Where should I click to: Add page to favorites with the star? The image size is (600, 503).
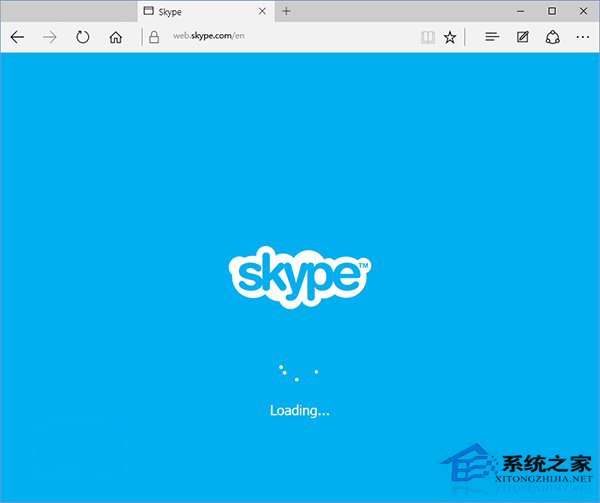[x=450, y=37]
